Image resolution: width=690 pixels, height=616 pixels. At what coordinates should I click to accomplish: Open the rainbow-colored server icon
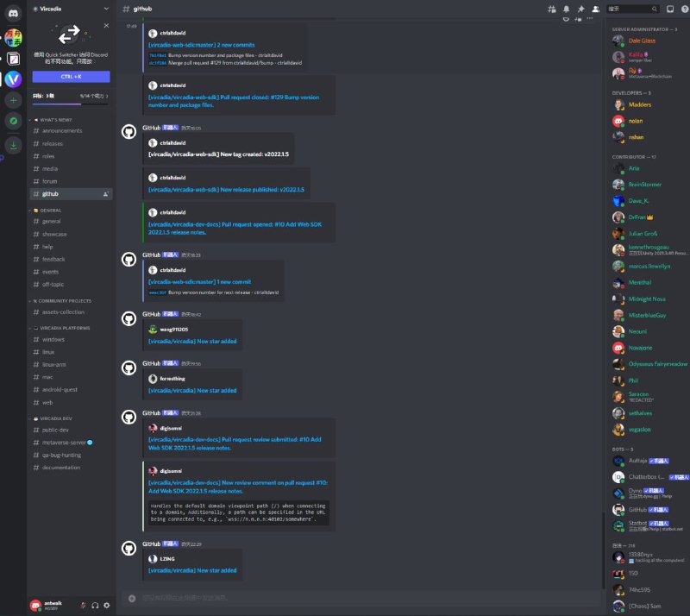coord(13,37)
